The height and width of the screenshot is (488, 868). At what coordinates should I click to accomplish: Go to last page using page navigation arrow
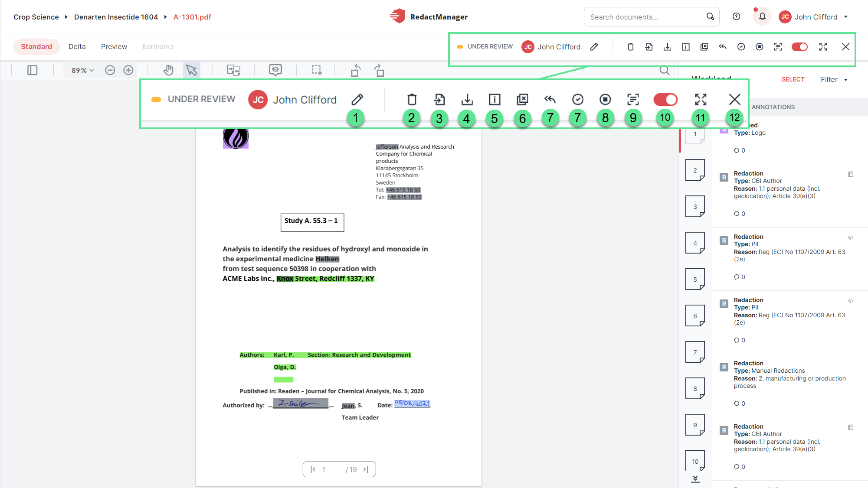point(366,469)
